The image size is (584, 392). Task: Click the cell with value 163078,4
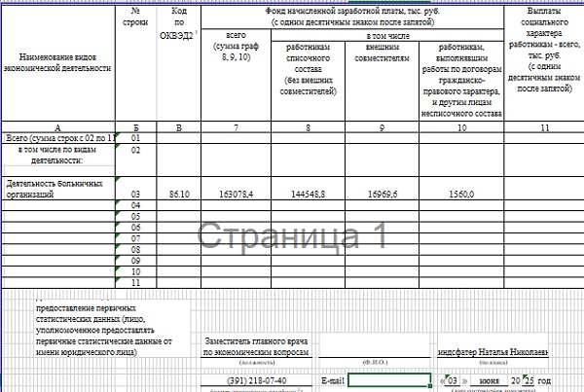pos(237,195)
